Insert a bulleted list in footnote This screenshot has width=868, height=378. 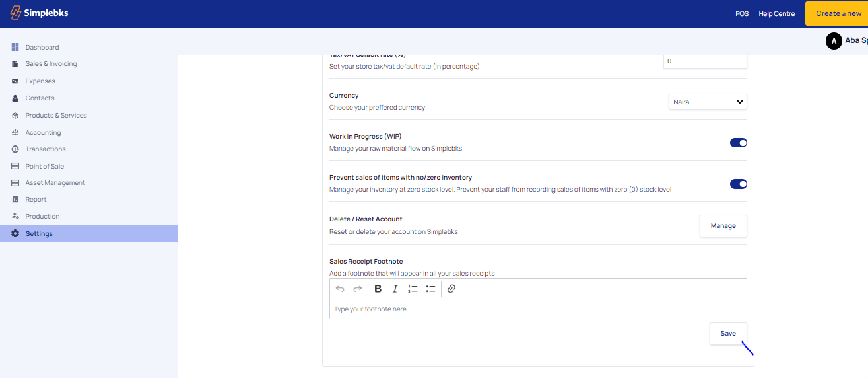pos(430,289)
